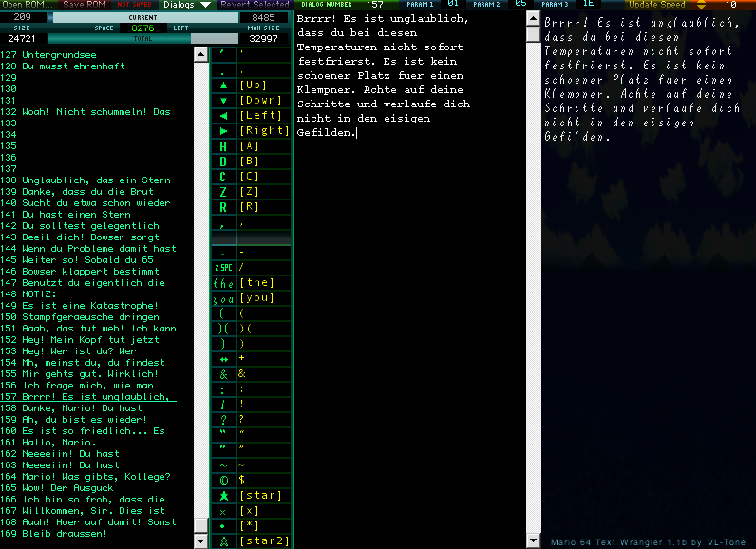Open the Dialogs dropdown menu

click(x=186, y=5)
